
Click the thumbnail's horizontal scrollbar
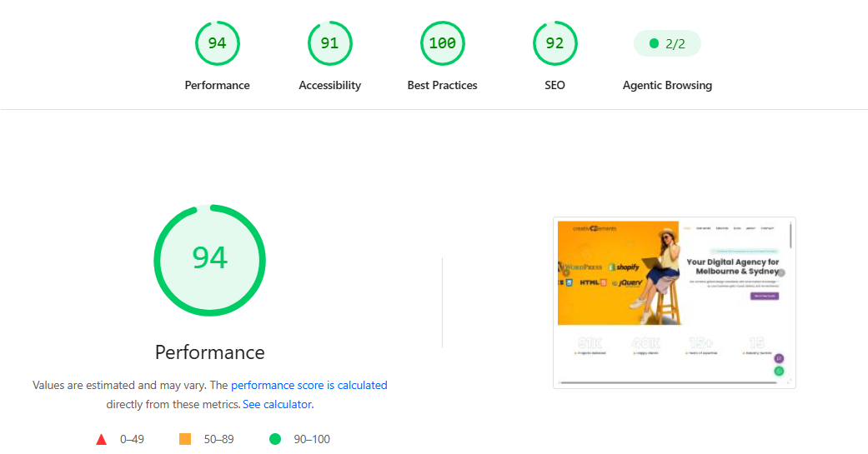(668, 382)
